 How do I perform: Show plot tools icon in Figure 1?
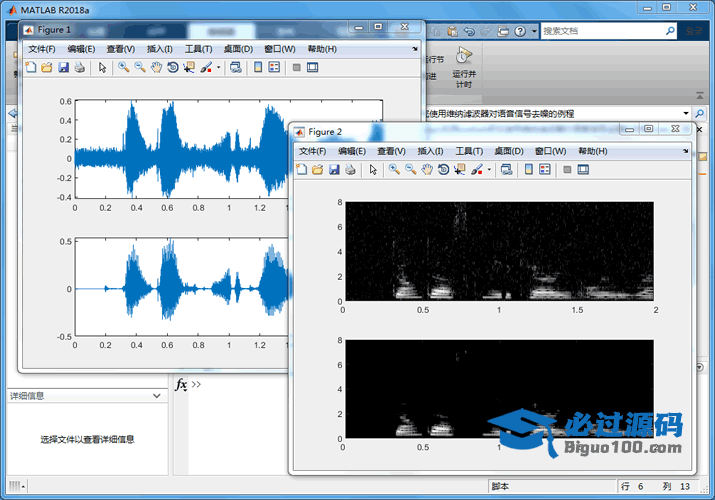pos(312,67)
